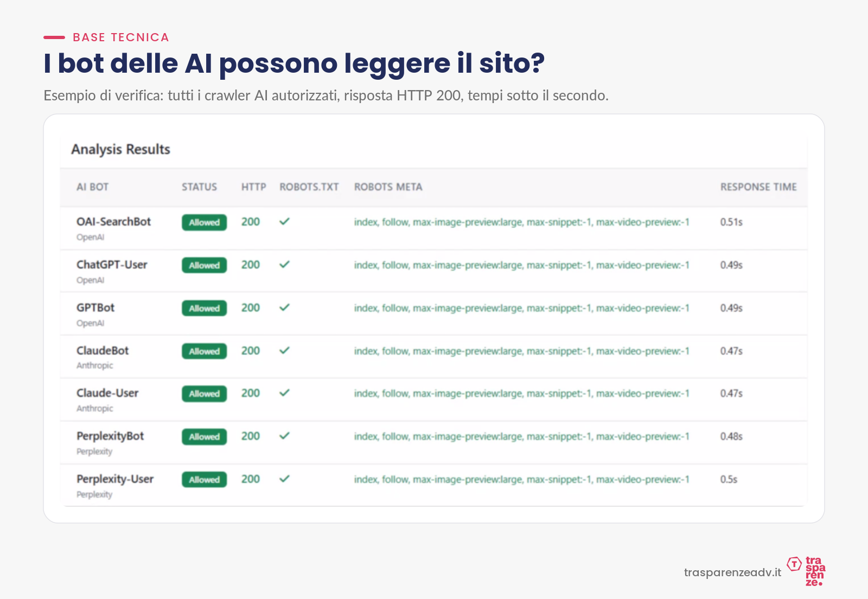Click the robots.txt checkmark in PerplexityBot row
Viewport: 868px width, 599px height.
pos(284,436)
